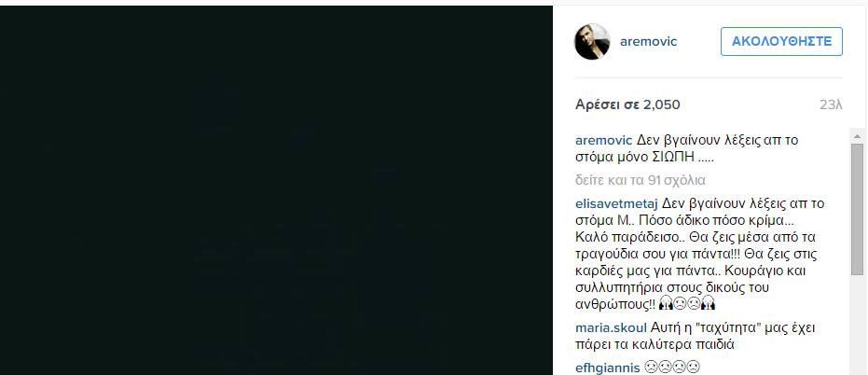The image size is (868, 375).
Task: Click the 23λ post timestamp
Action: click(831, 104)
